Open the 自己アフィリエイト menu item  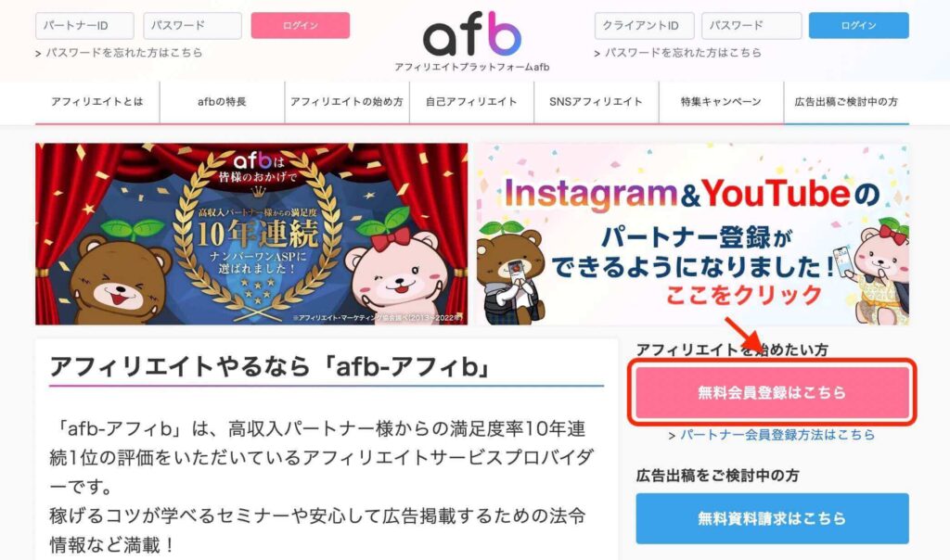pos(472,102)
